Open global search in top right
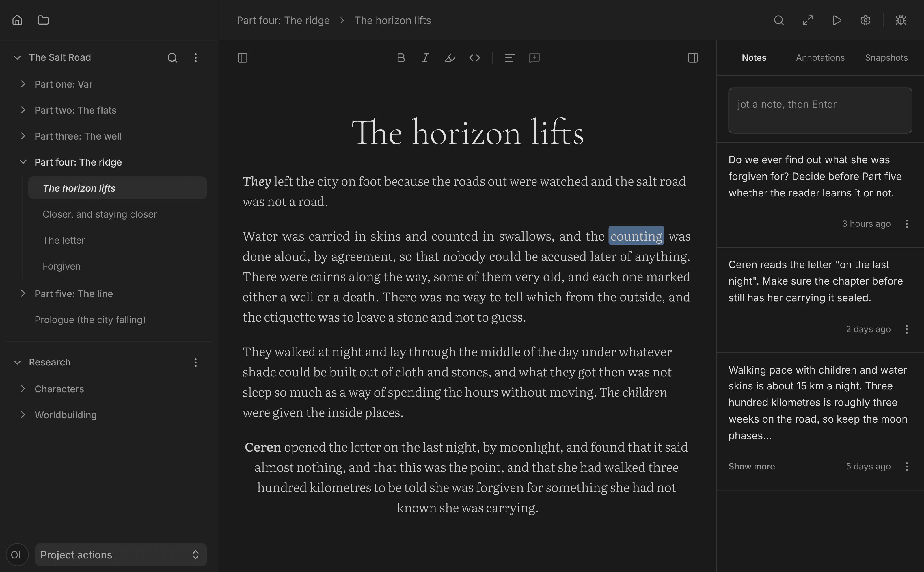Image resolution: width=924 pixels, height=572 pixels. pyautogui.click(x=779, y=20)
